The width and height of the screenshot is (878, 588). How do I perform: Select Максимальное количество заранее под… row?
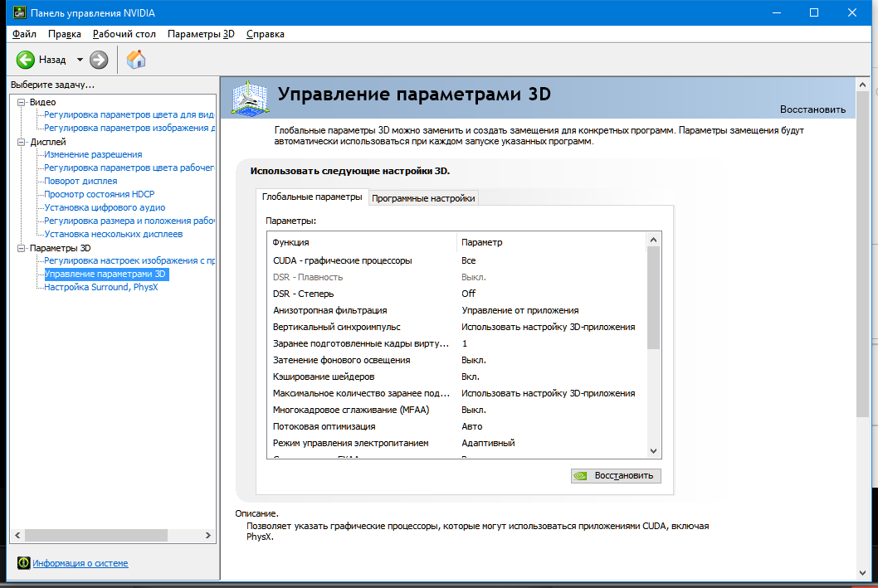pos(456,393)
